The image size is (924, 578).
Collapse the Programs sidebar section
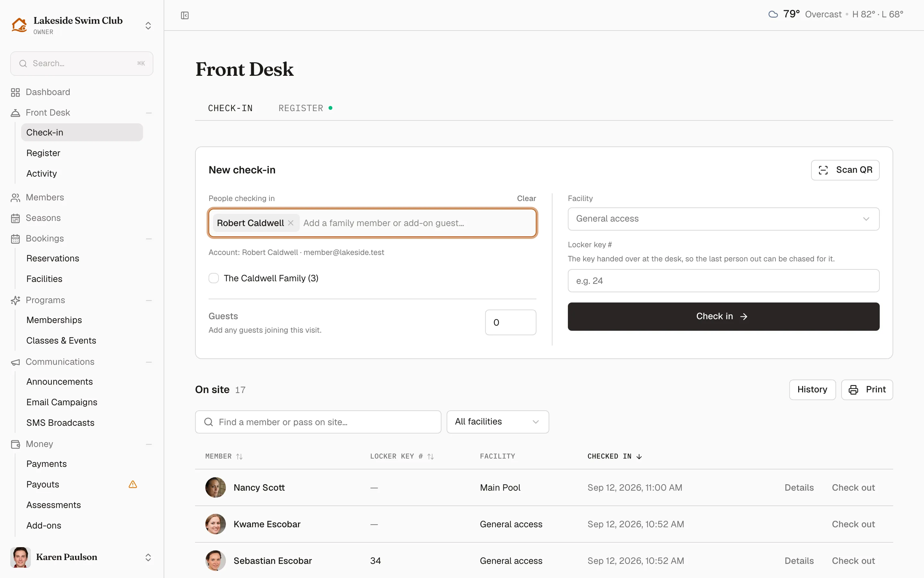(x=149, y=301)
